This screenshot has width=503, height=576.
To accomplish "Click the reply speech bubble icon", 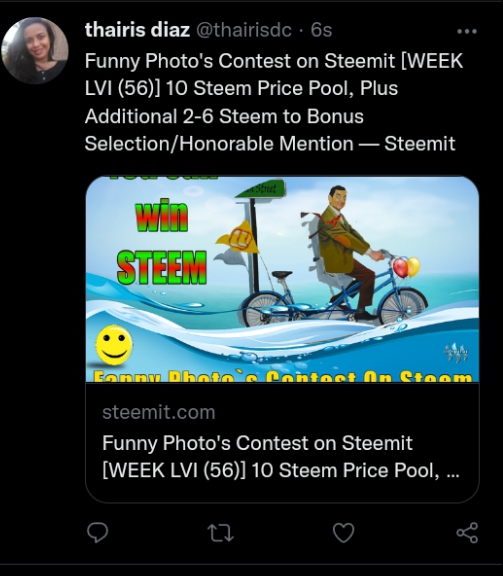I will pos(98,533).
